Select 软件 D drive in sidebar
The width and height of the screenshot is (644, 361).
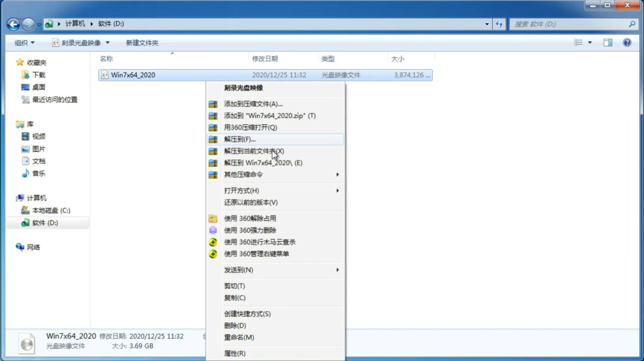(x=45, y=222)
